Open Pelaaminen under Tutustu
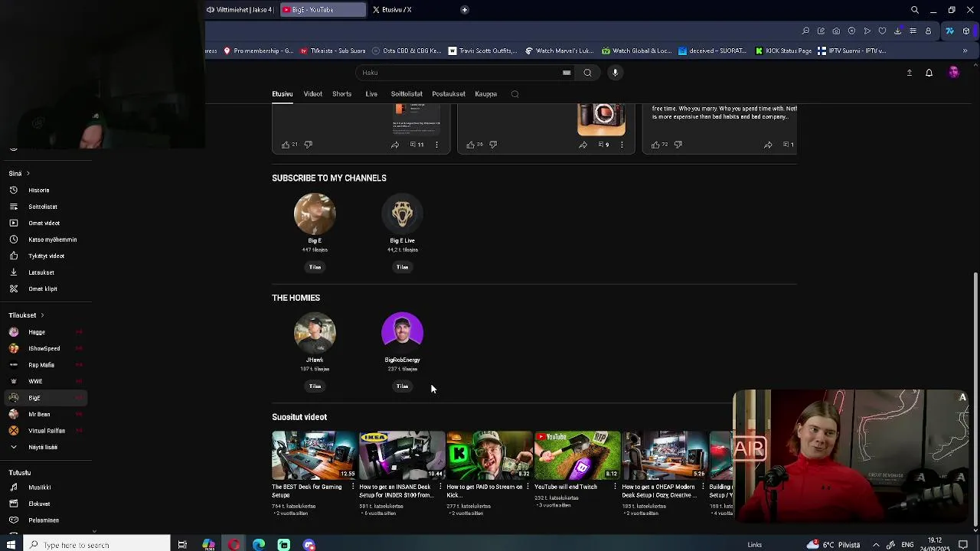980x551 pixels. [43, 520]
